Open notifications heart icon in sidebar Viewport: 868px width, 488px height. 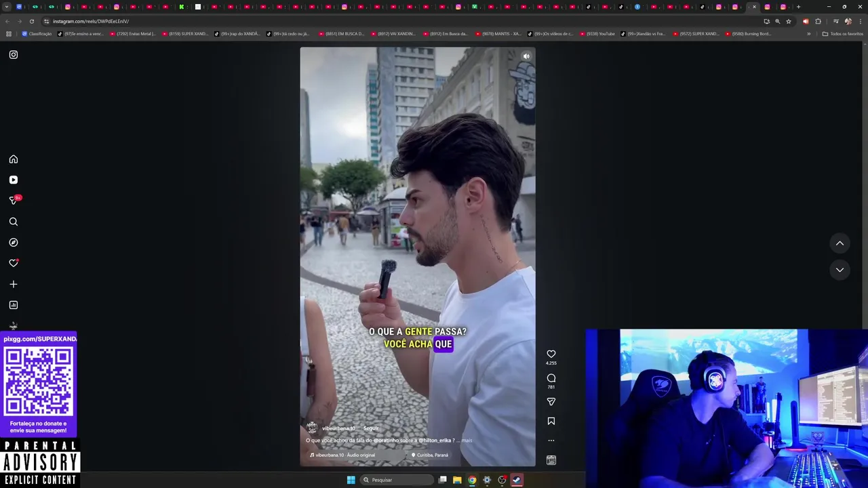click(14, 263)
